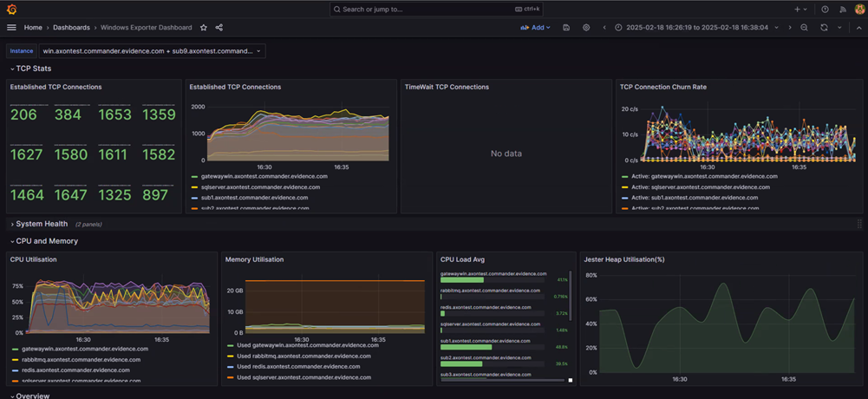Open Jester Heap Utilisation(%) panel title
Screen dimensions: 868x399
[x=624, y=259]
